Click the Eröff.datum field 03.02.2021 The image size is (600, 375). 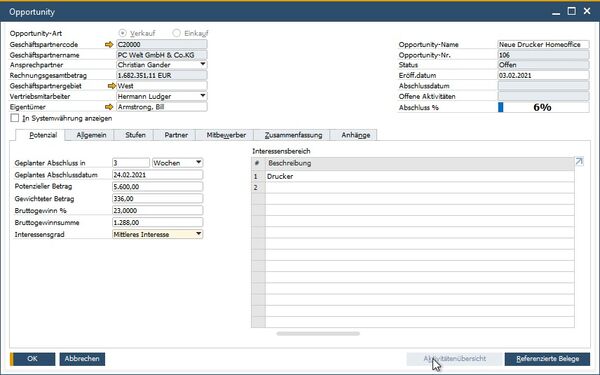tap(543, 75)
